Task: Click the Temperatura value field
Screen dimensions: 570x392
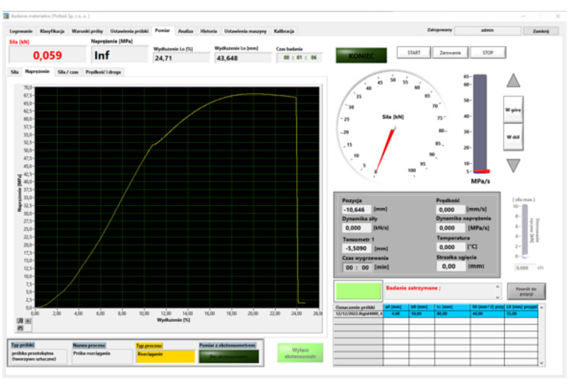Action: coord(450,247)
